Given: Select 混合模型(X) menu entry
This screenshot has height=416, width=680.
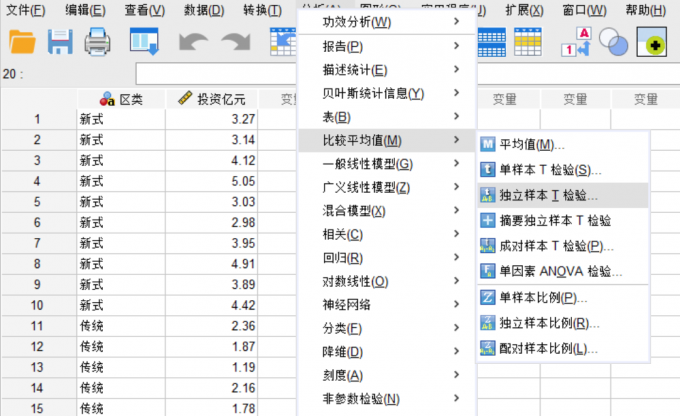Looking at the screenshot, I should (x=386, y=211).
